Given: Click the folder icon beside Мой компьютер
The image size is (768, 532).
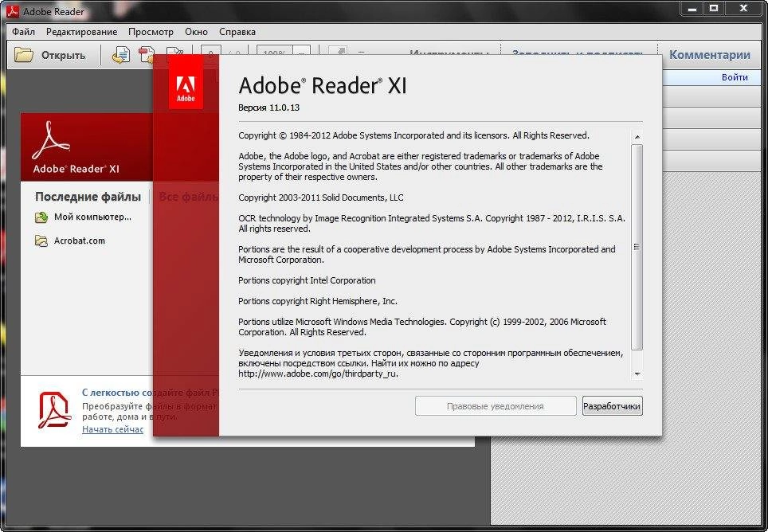Looking at the screenshot, I should click(41, 217).
